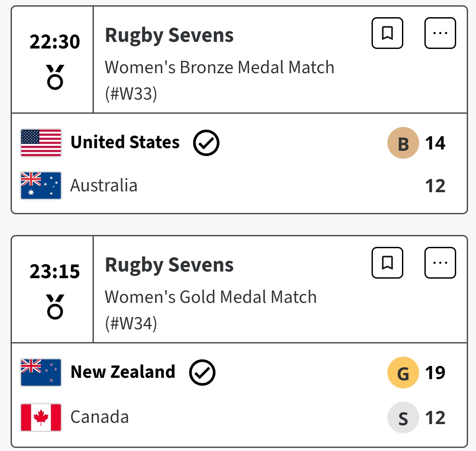This screenshot has width=476, height=451.
Task: Click the United States flag icon
Action: click(41, 143)
